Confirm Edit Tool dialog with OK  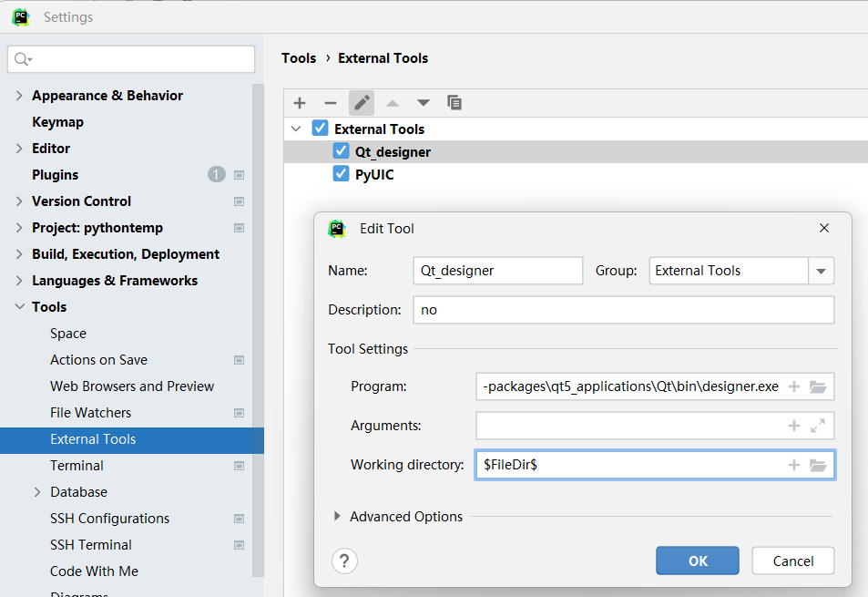[x=698, y=561]
